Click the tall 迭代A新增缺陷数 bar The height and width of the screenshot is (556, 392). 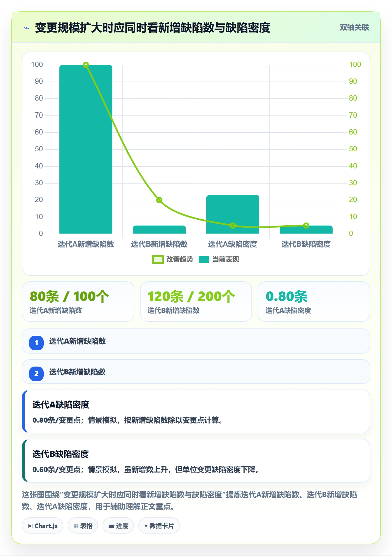pyautogui.click(x=86, y=149)
